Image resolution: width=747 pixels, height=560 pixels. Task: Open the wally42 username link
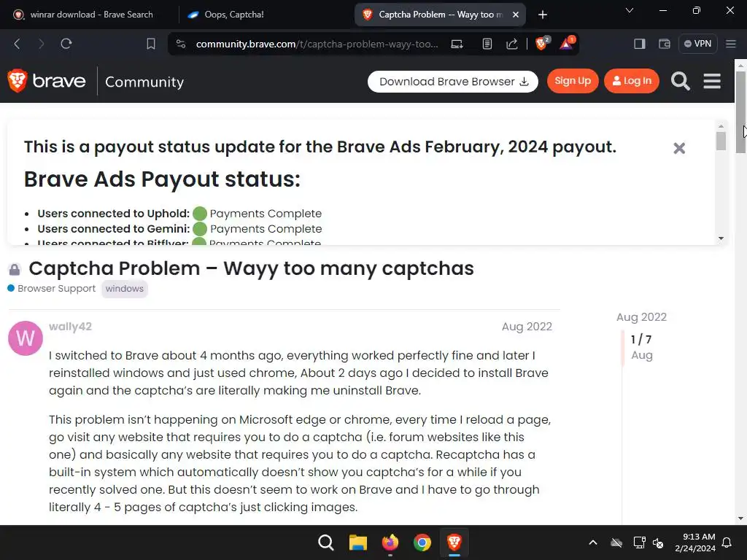[70, 327]
